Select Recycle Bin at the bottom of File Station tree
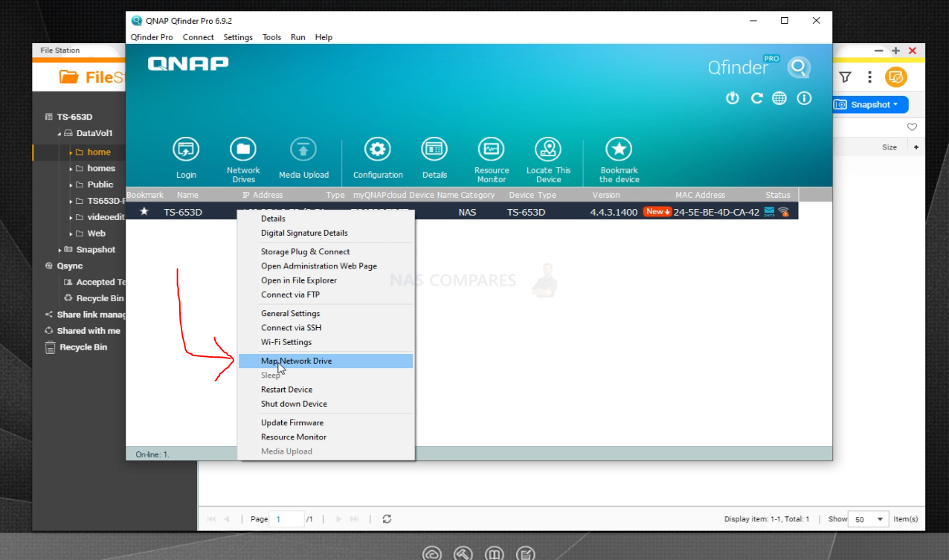949x560 pixels. pyautogui.click(x=83, y=347)
